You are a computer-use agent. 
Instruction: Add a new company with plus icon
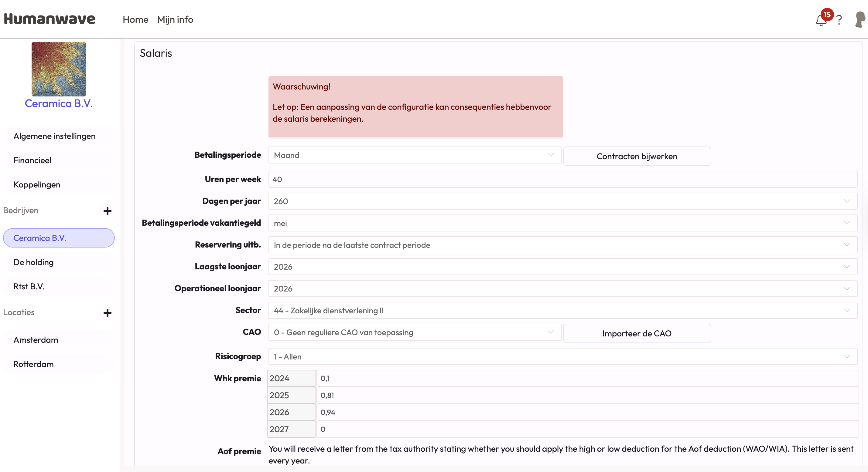107,211
